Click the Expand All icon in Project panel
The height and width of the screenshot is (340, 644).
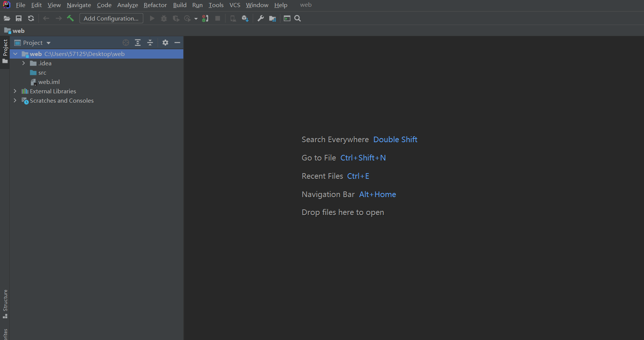pyautogui.click(x=138, y=43)
